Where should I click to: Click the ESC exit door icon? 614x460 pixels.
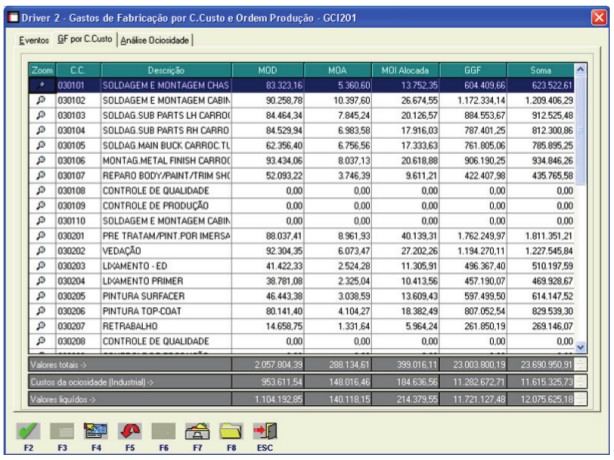point(265,431)
